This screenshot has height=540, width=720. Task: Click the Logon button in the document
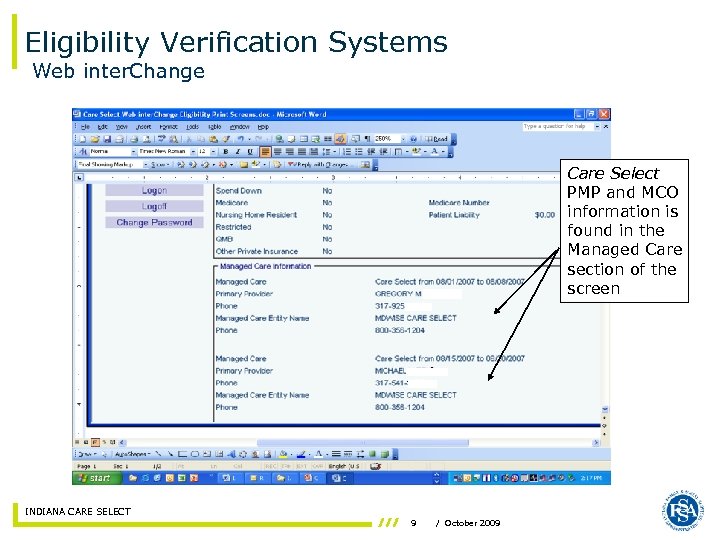point(154,190)
